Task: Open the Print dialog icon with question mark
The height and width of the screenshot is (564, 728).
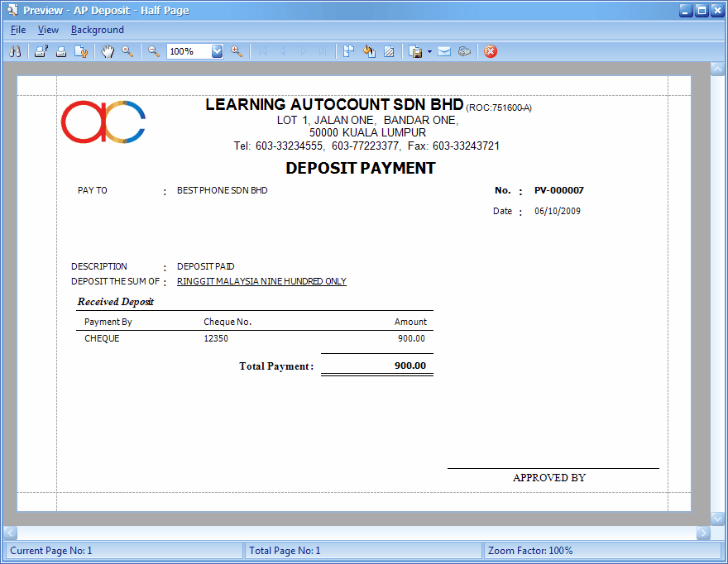Action: click(41, 51)
